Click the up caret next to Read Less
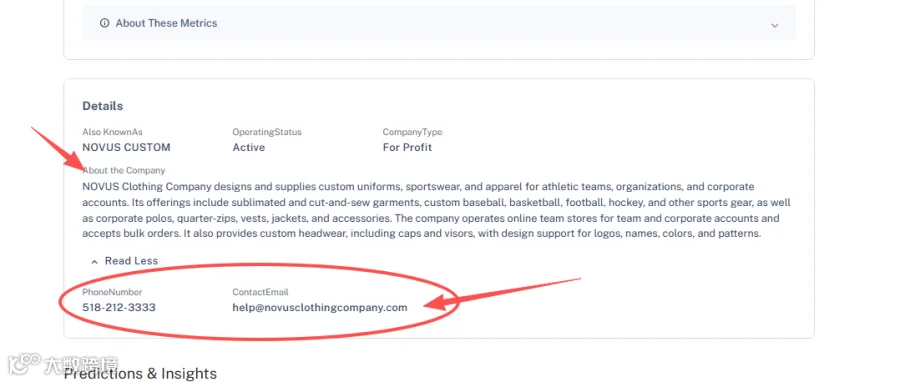This screenshot has width=900, height=382. point(95,262)
